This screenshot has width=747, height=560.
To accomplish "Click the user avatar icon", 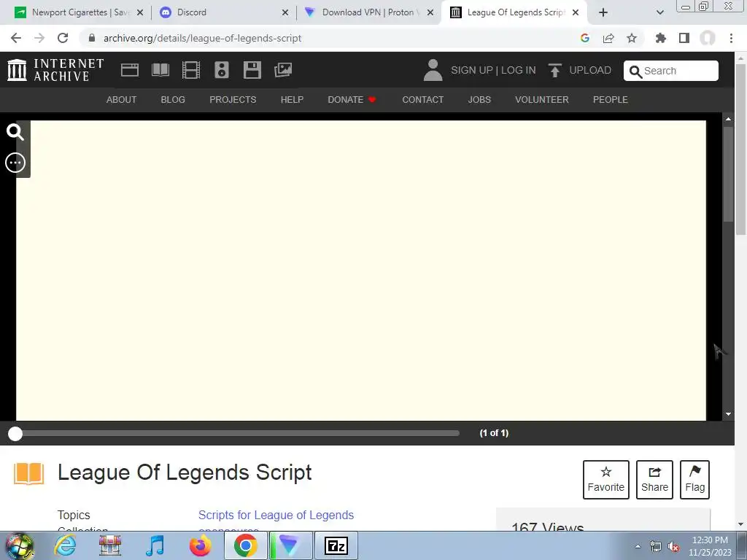I will [433, 70].
